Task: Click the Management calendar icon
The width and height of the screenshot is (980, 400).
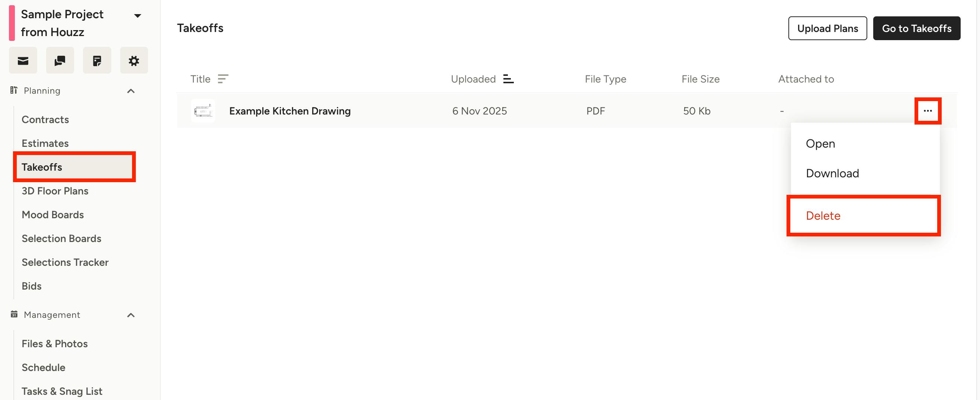Action: (x=14, y=314)
